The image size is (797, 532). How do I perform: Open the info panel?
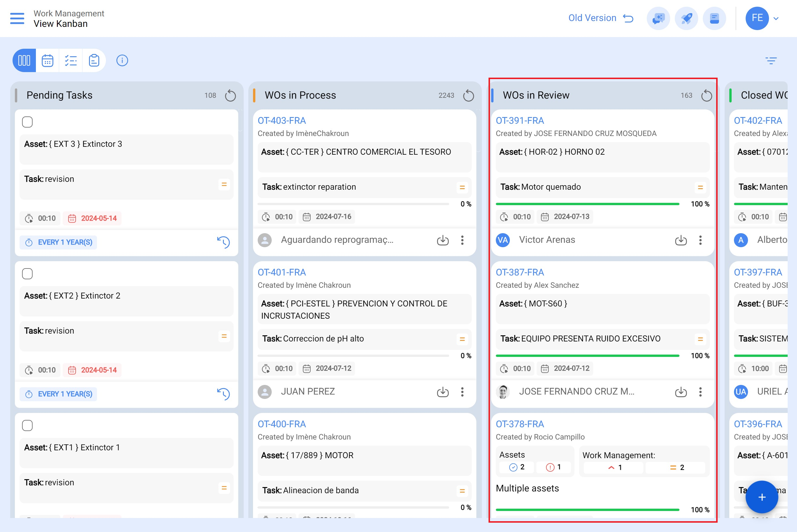122,60
